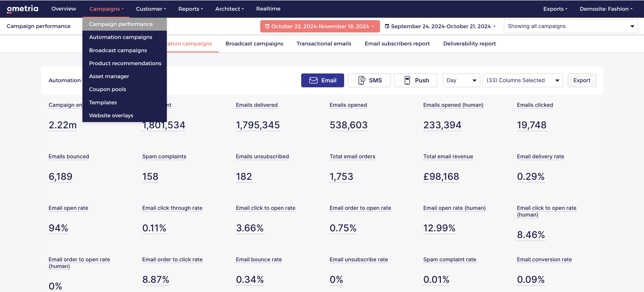Screen dimensions: 644x292
Task: Open the Deliverability report tab
Action: 469,43
